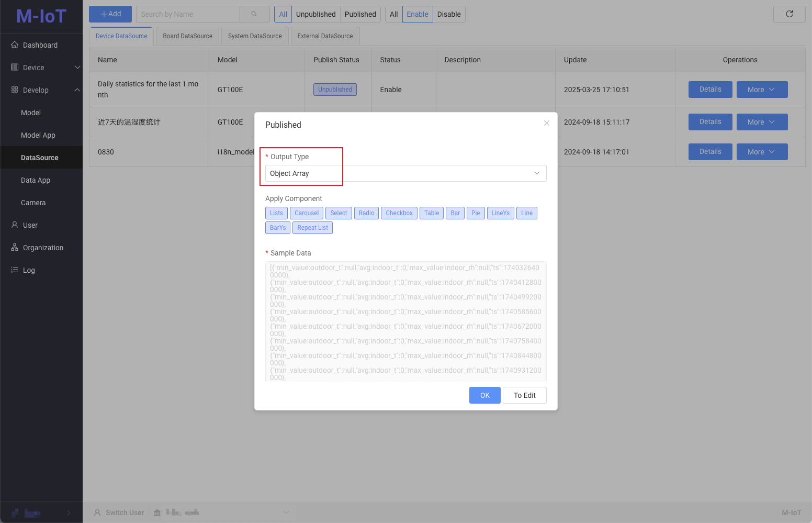Enable the Carousel apply component
Viewport: 812px width, 523px height.
tap(306, 213)
